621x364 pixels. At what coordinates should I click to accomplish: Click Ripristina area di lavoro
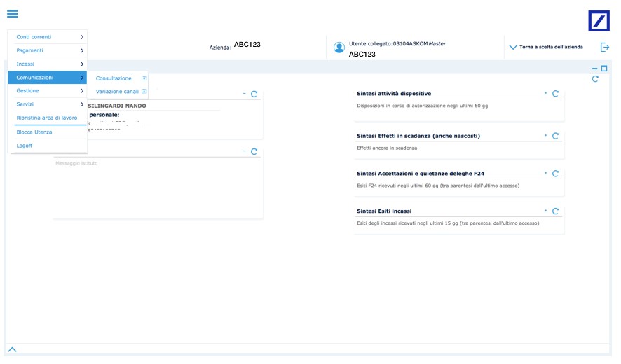point(46,118)
